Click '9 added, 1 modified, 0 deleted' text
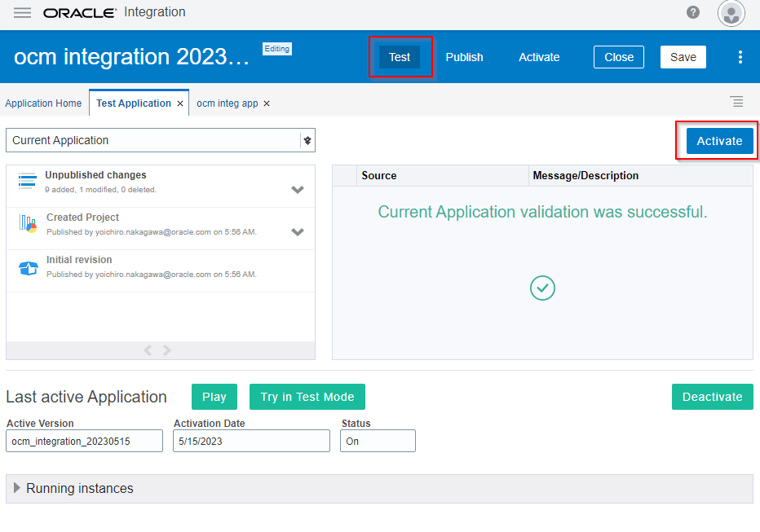 (100, 190)
